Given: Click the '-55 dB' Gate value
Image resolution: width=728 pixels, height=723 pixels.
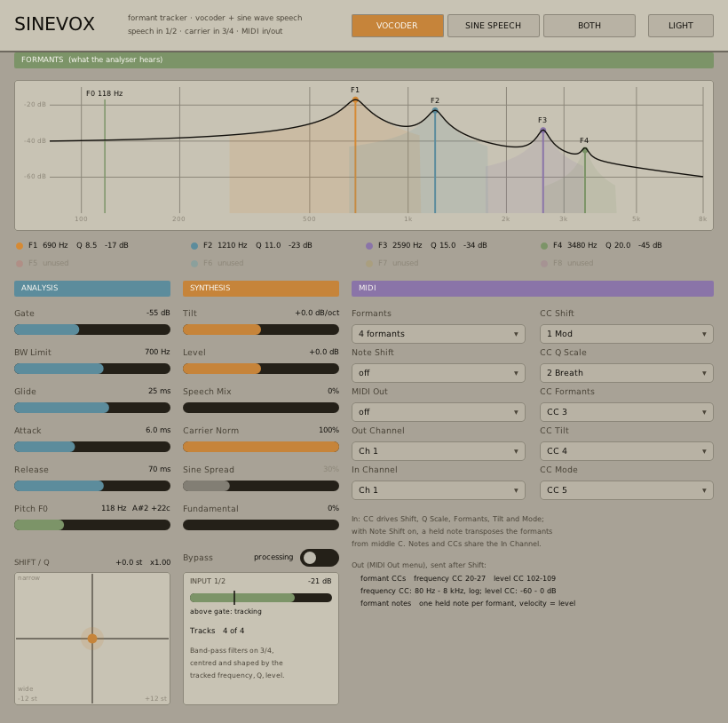Looking at the screenshot, I should pyautogui.click(x=158, y=313).
